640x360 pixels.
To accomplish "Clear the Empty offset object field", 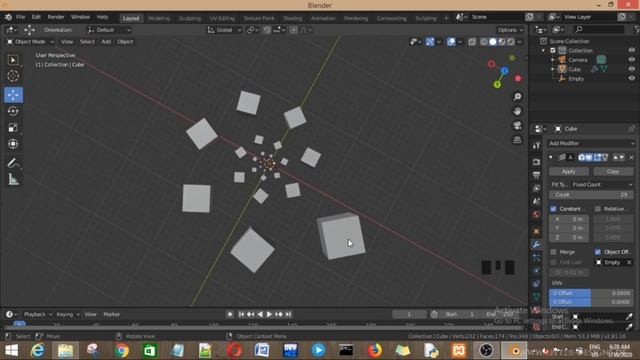I will pyautogui.click(x=629, y=262).
